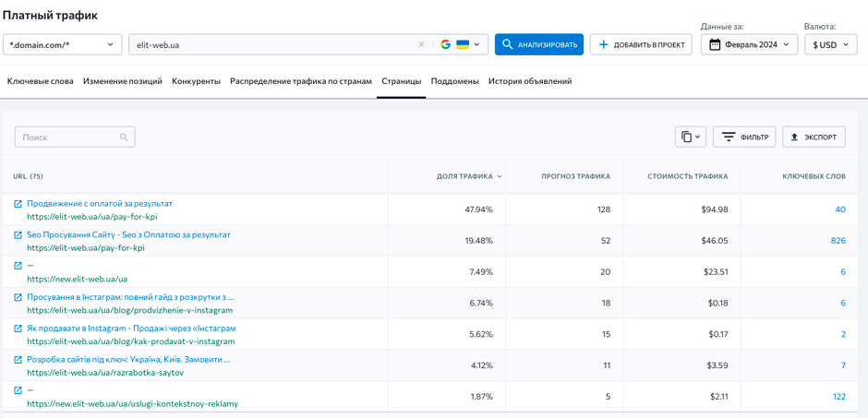
Task: Open Распределение трафика по странам tab
Action: (301, 81)
